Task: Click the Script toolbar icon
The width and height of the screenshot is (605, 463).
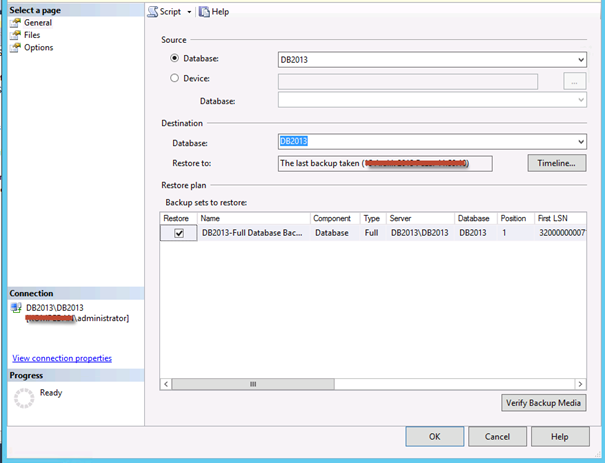Action: pyautogui.click(x=153, y=11)
